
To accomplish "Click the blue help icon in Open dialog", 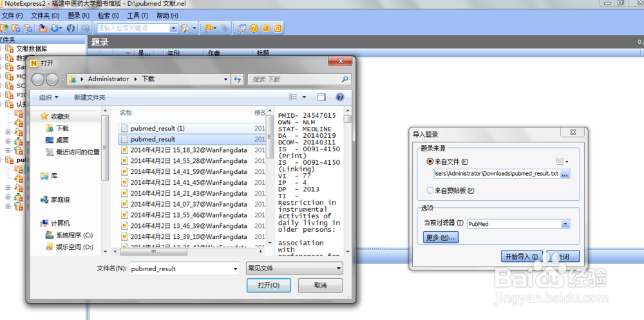I will click(339, 97).
